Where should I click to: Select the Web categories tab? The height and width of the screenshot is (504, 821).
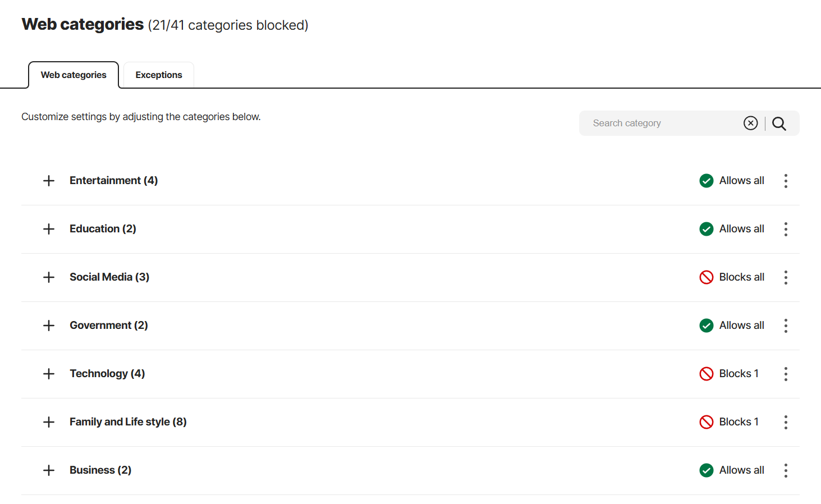tap(73, 75)
